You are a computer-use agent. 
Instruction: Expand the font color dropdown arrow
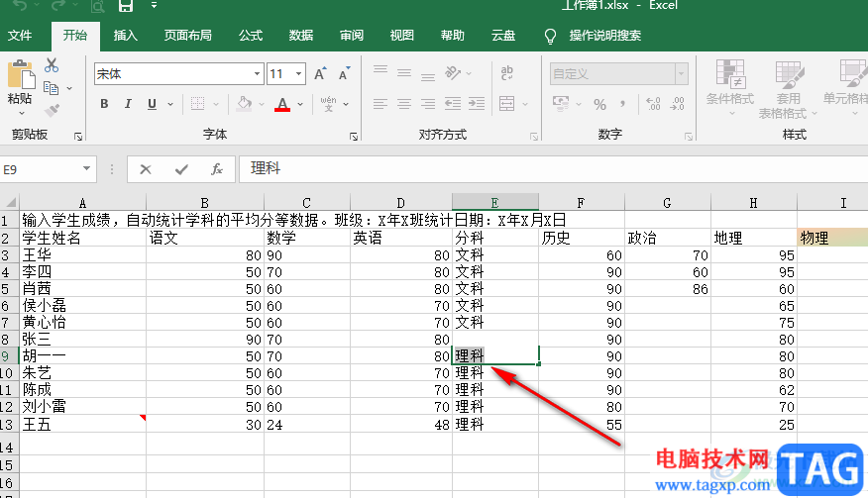(x=300, y=104)
